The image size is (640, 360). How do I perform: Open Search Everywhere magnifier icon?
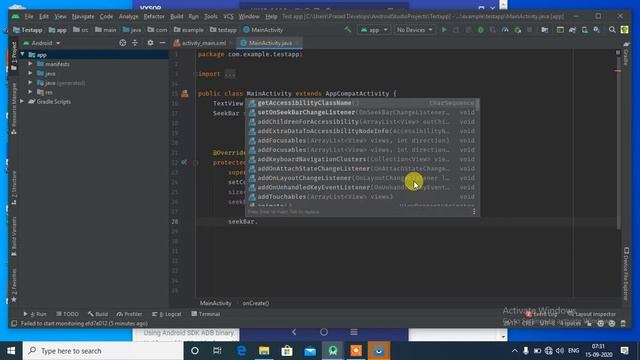tap(612, 30)
